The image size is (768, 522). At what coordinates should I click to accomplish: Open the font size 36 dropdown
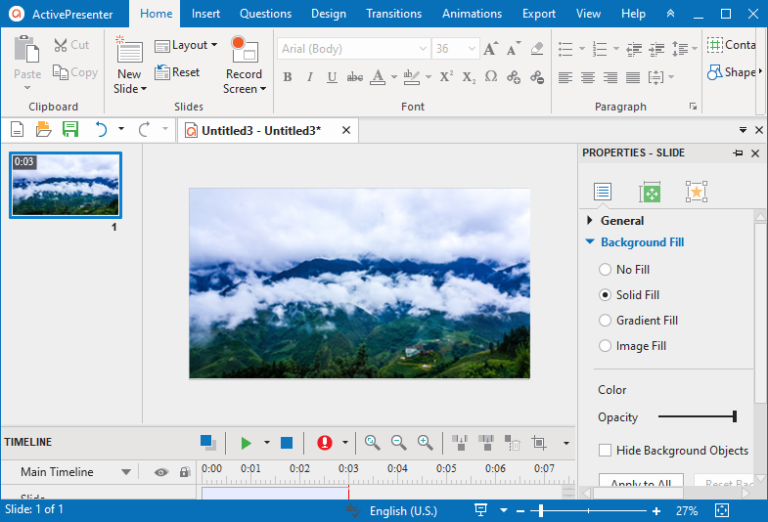pos(471,48)
